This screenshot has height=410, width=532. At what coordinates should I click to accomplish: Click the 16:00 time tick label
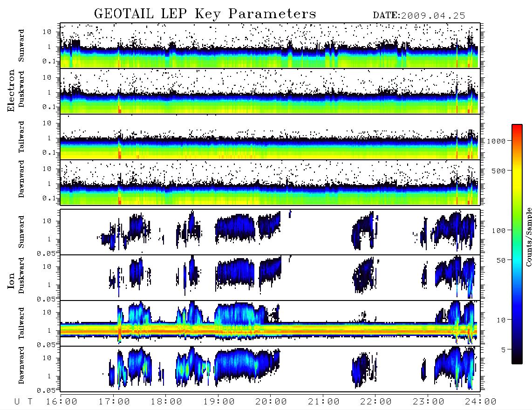pos(62,402)
